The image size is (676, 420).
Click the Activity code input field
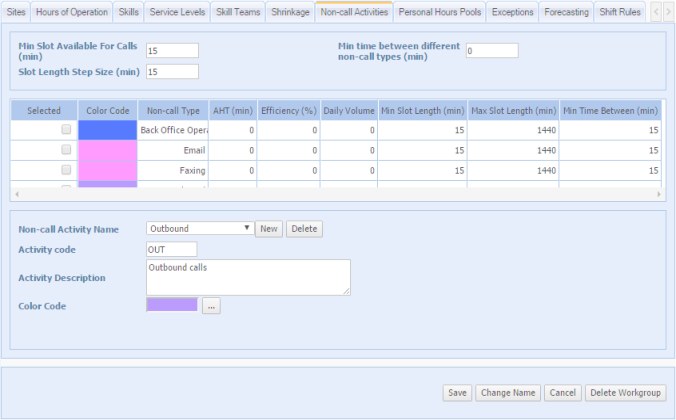171,249
